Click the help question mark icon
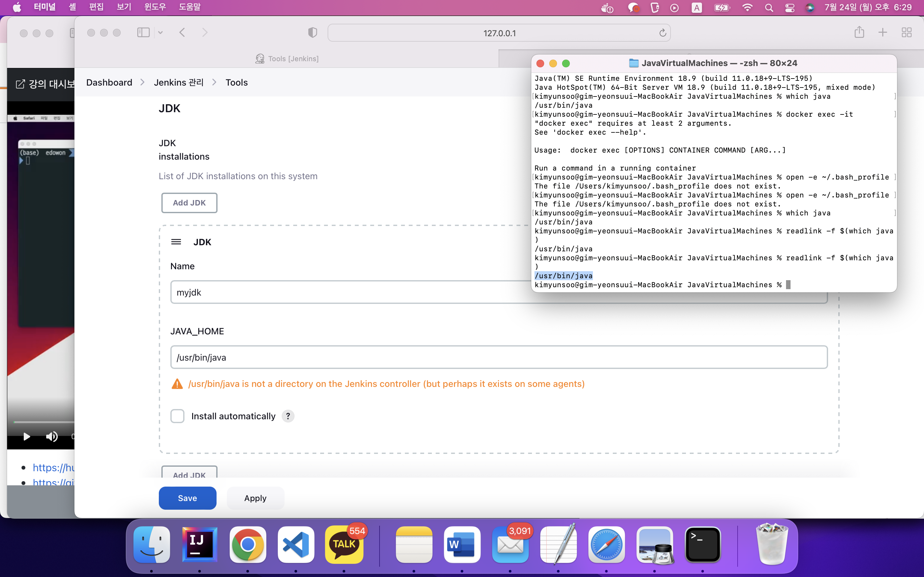 (288, 415)
